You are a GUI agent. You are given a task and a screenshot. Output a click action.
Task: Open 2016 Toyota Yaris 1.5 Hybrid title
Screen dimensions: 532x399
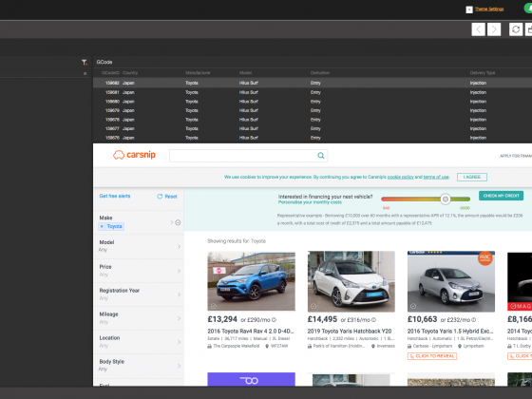coord(450,332)
